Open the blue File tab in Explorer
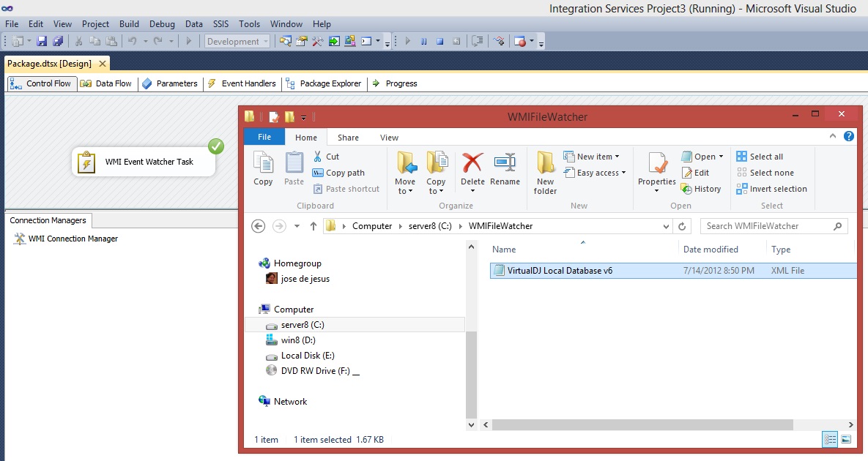The width and height of the screenshot is (868, 461). tap(264, 137)
